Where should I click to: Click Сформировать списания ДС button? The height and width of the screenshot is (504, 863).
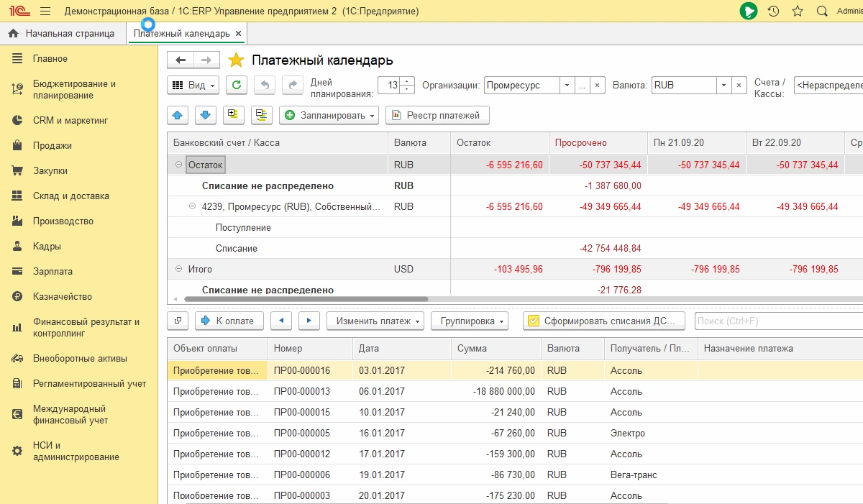pos(603,321)
